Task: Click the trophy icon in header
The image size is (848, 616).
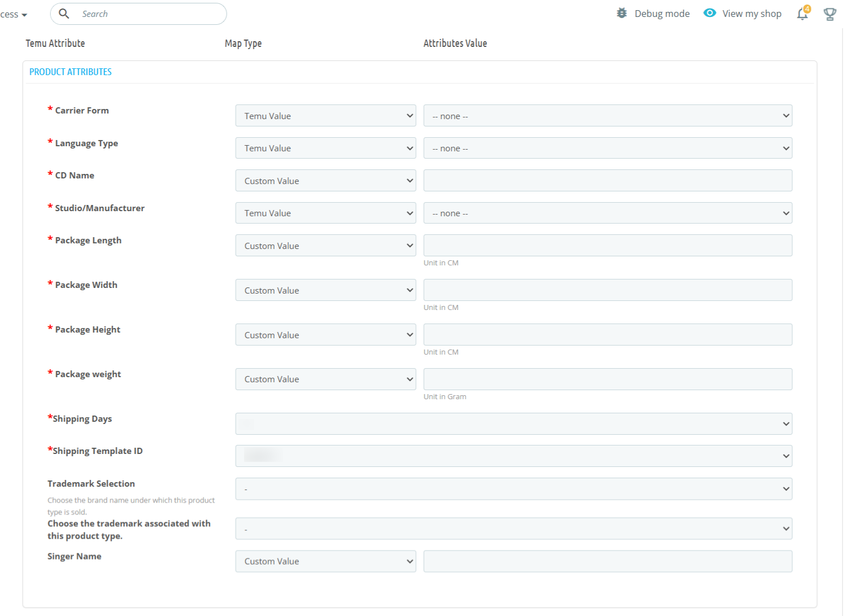Action: (829, 14)
